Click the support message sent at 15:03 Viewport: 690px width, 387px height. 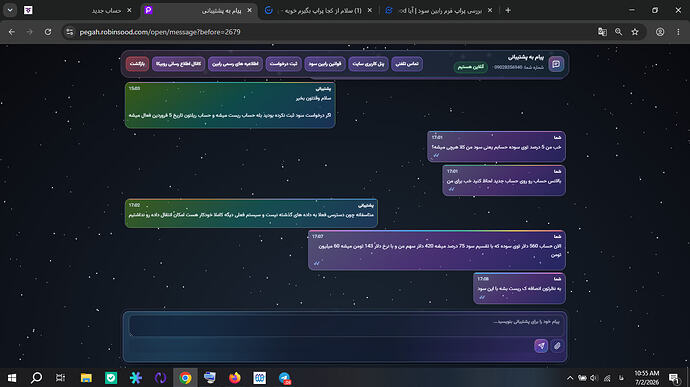tap(230, 105)
